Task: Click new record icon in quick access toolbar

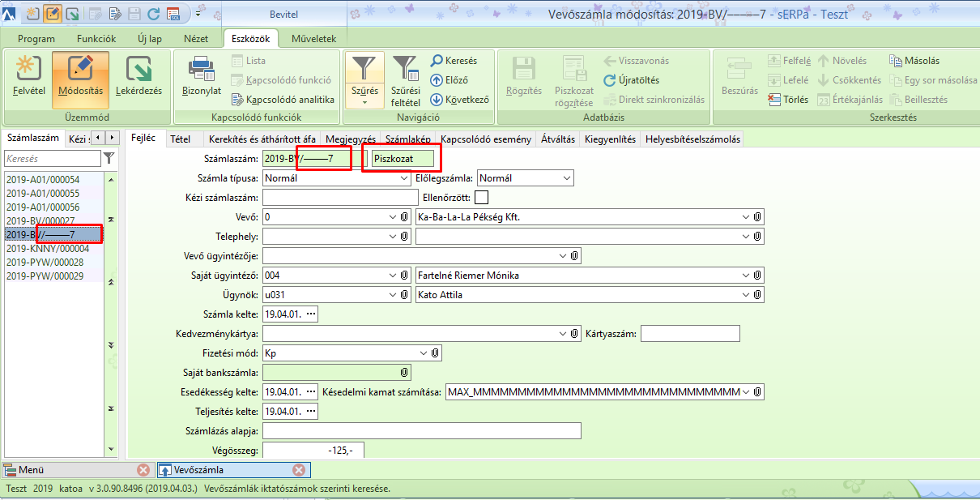Action: coord(32,14)
